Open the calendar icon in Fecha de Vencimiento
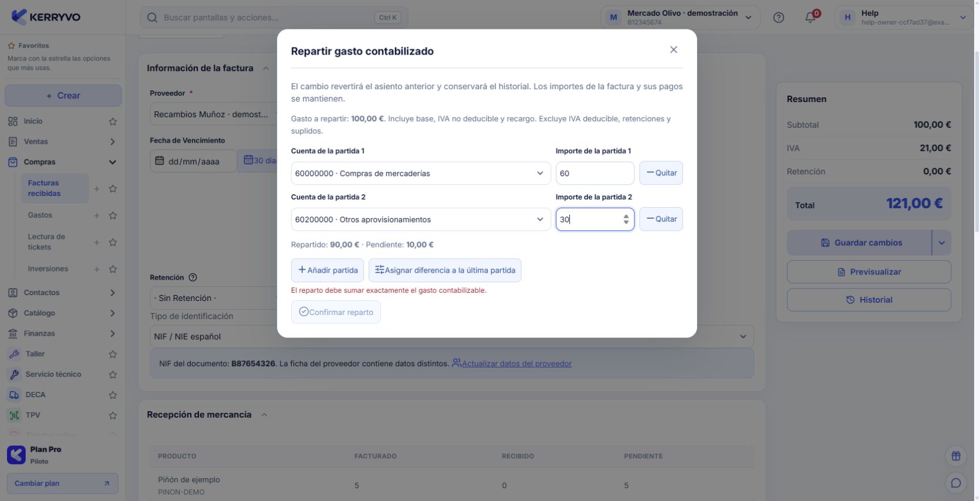Image resolution: width=980 pixels, height=501 pixels. (x=160, y=161)
